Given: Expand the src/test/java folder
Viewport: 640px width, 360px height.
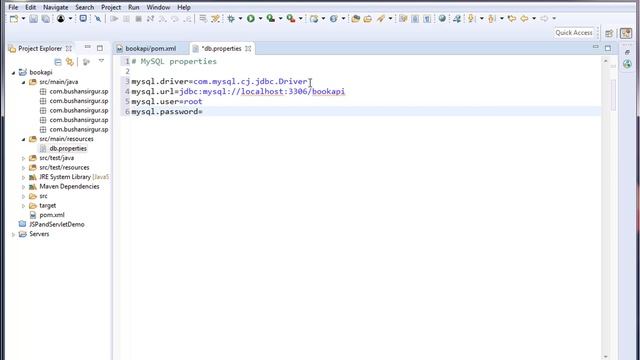Looking at the screenshot, I should (23, 158).
